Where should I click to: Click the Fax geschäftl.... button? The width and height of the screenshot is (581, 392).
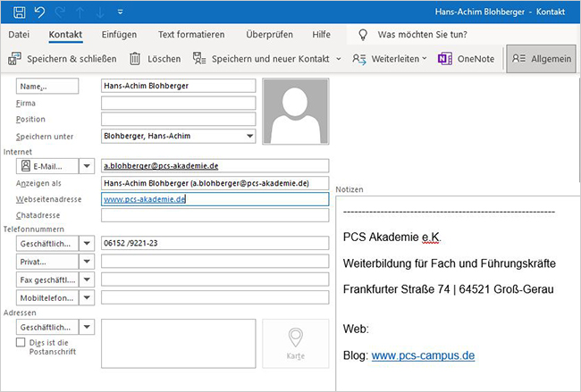47,279
